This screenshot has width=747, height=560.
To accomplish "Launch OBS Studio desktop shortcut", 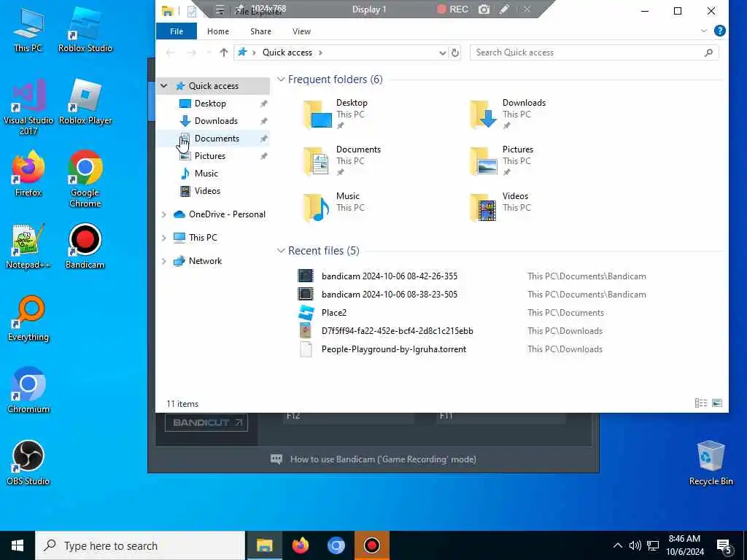I will coord(28,463).
